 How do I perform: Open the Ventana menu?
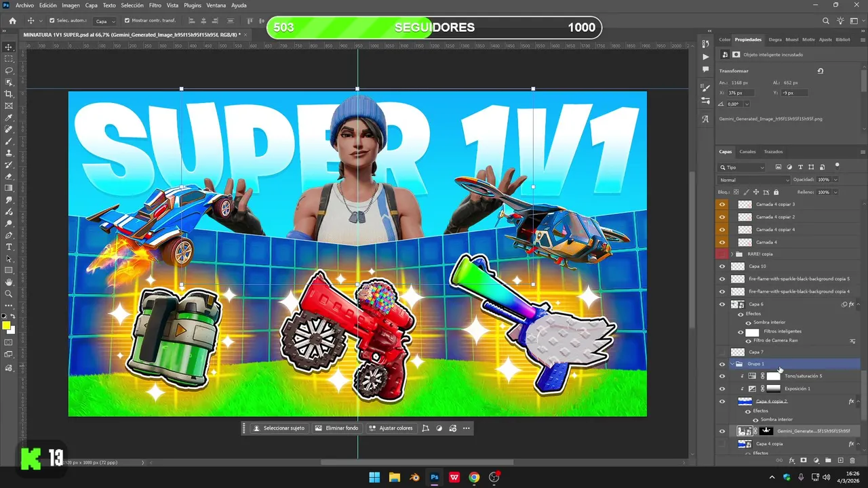(x=216, y=5)
